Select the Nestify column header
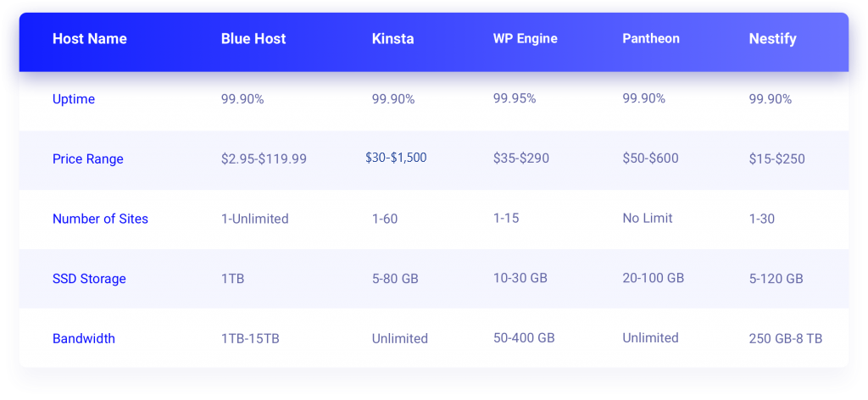Image resolution: width=868 pixels, height=400 pixels. coord(773,39)
